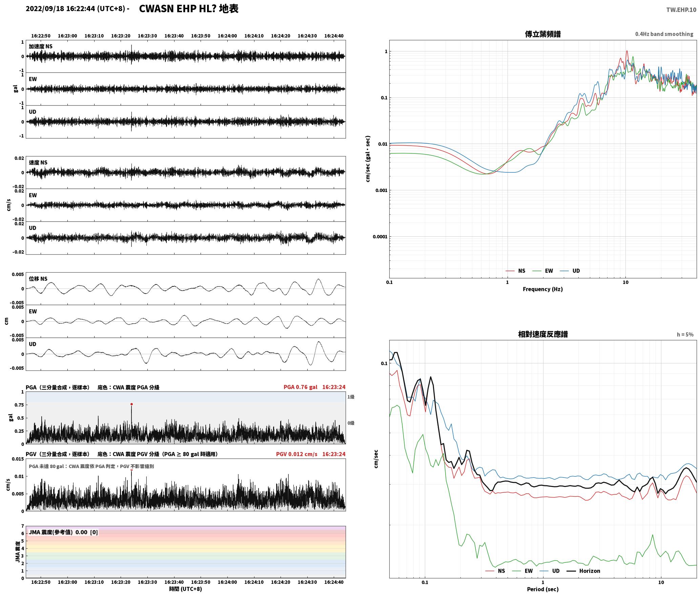
Task: Click the 1級 intensity level label on PGA chart
Action: (x=351, y=397)
